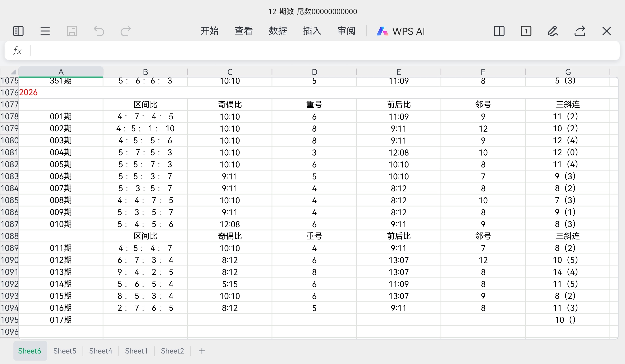Open the 开始 menu tab
Screen dimensions: 625x364
(x=209, y=31)
